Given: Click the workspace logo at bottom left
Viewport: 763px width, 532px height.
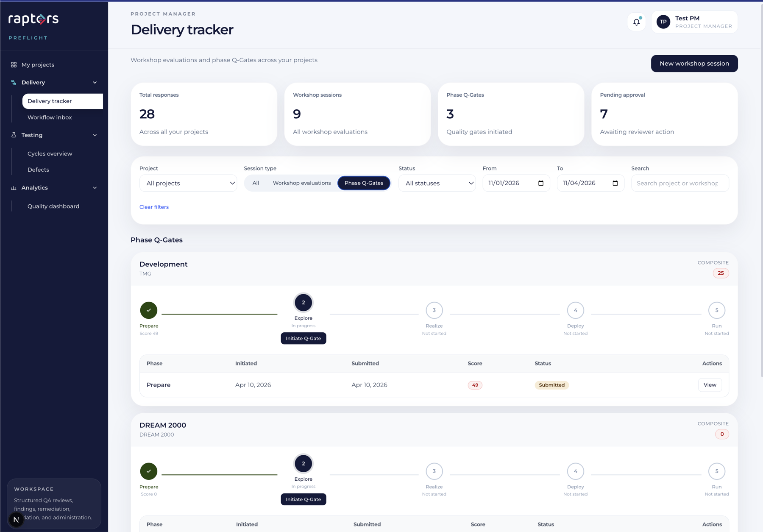Looking at the screenshot, I should (16, 519).
